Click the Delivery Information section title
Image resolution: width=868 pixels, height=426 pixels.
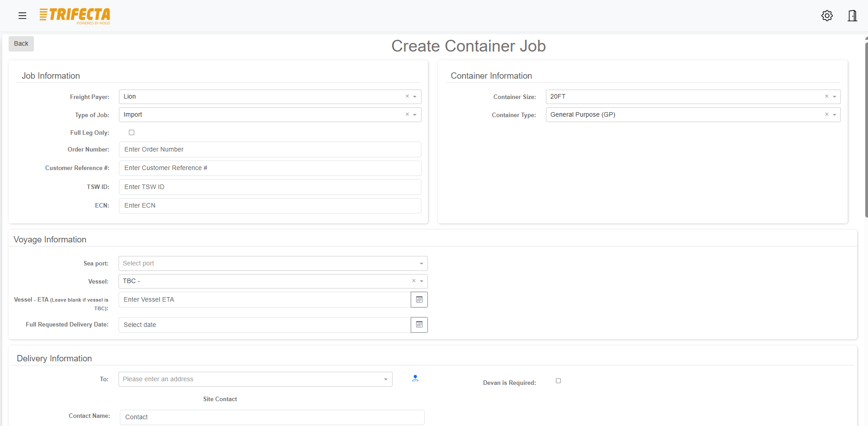click(54, 359)
